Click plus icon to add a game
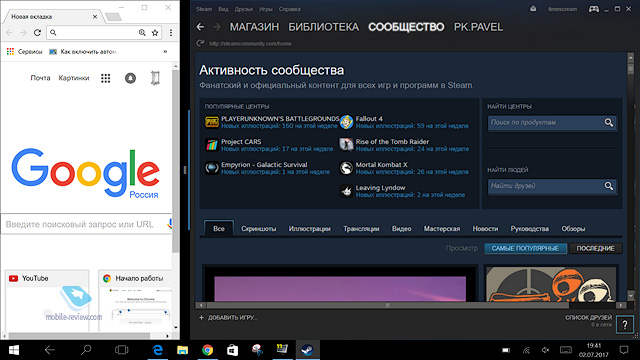 (x=201, y=318)
